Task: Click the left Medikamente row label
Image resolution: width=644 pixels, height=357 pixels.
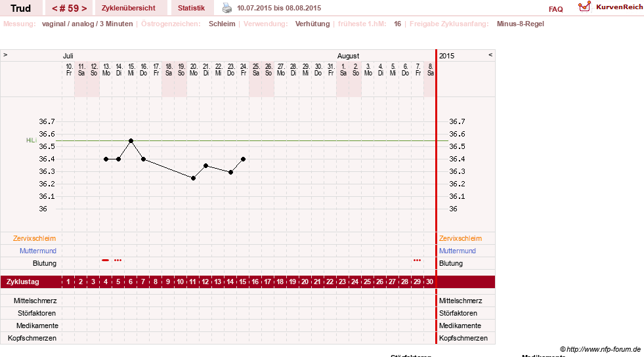Action: pos(37,325)
